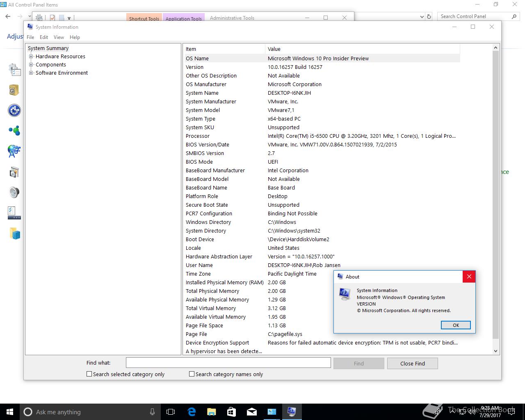Select the Shortcut Tools ribbon tab
This screenshot has width=525, height=420.
(144, 18)
